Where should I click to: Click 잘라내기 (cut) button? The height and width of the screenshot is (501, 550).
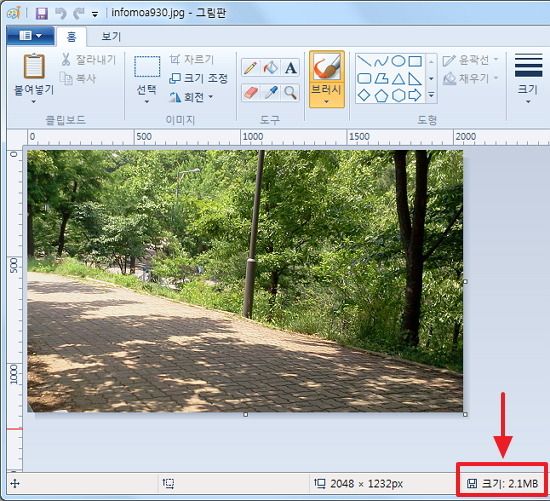point(88,59)
